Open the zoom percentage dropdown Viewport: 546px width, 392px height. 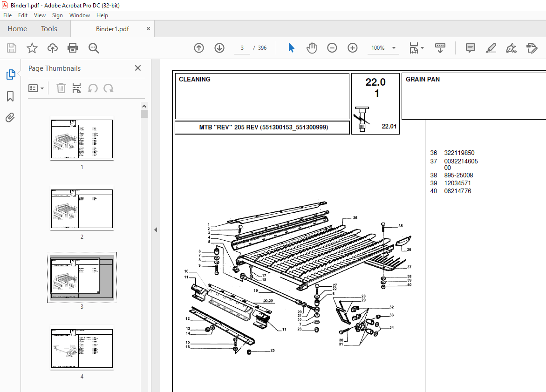pos(394,47)
